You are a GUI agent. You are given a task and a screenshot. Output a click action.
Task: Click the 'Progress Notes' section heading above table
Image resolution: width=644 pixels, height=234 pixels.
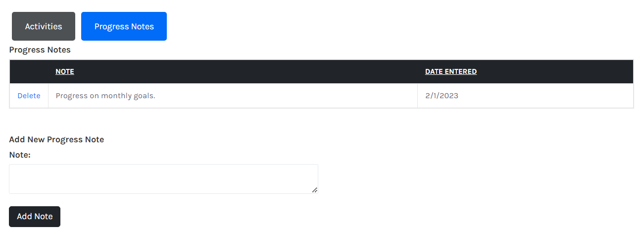(40, 50)
